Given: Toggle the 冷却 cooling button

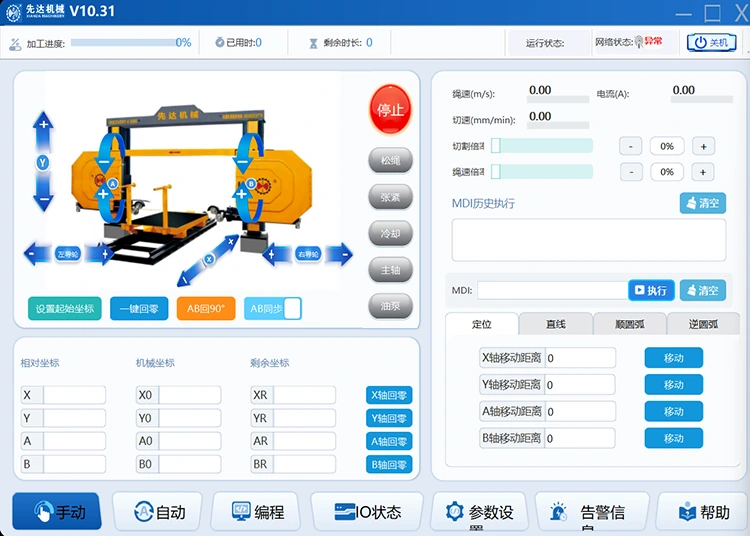Looking at the screenshot, I should (390, 233).
